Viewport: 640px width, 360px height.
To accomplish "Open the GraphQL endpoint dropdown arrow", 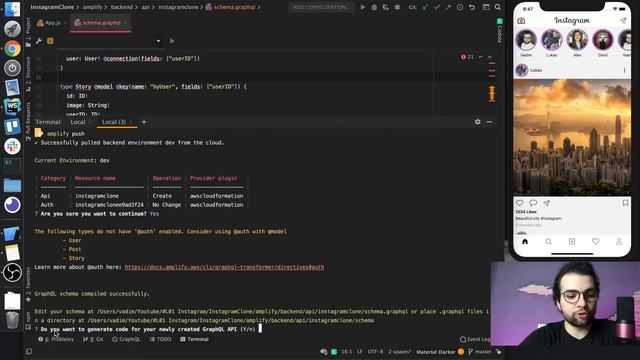I will (158, 41).
